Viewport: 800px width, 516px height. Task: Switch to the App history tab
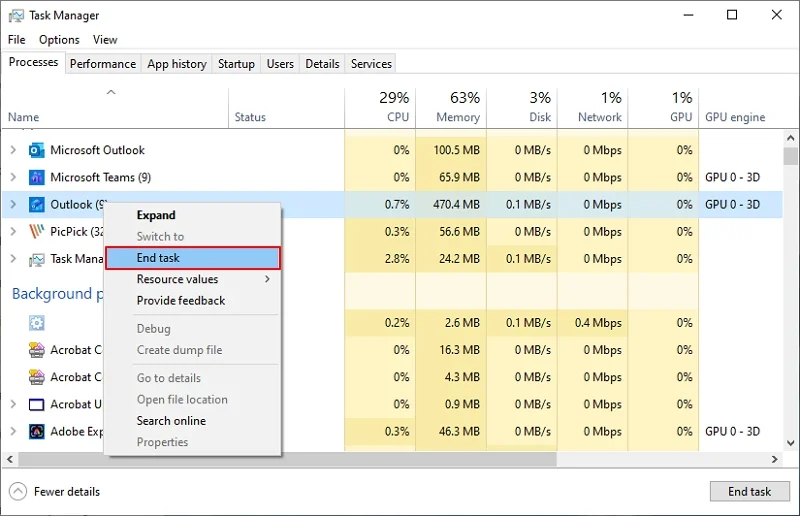click(x=177, y=64)
